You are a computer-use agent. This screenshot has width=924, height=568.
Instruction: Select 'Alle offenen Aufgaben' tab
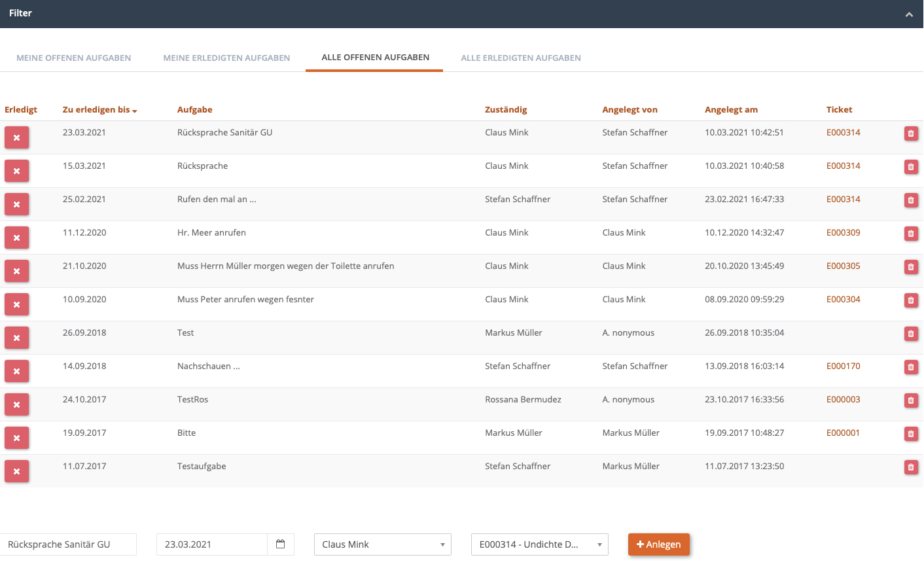point(376,58)
